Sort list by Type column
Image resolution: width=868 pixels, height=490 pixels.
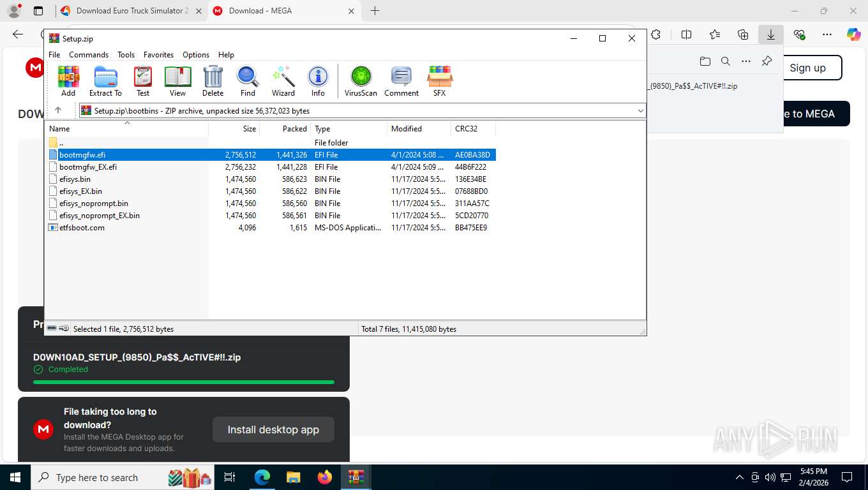[349, 129]
